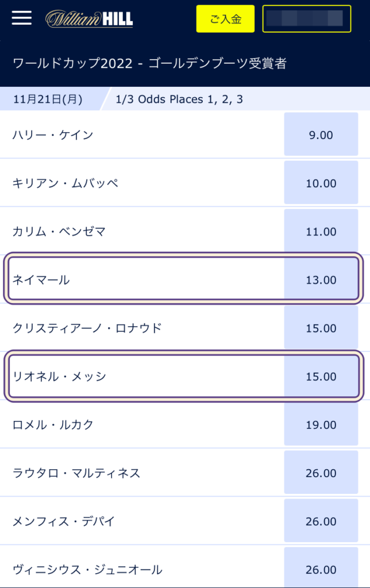This screenshot has width=370, height=588.
Task: Select 15.00 odds for リオネル・メッシ
Action: [x=321, y=377]
